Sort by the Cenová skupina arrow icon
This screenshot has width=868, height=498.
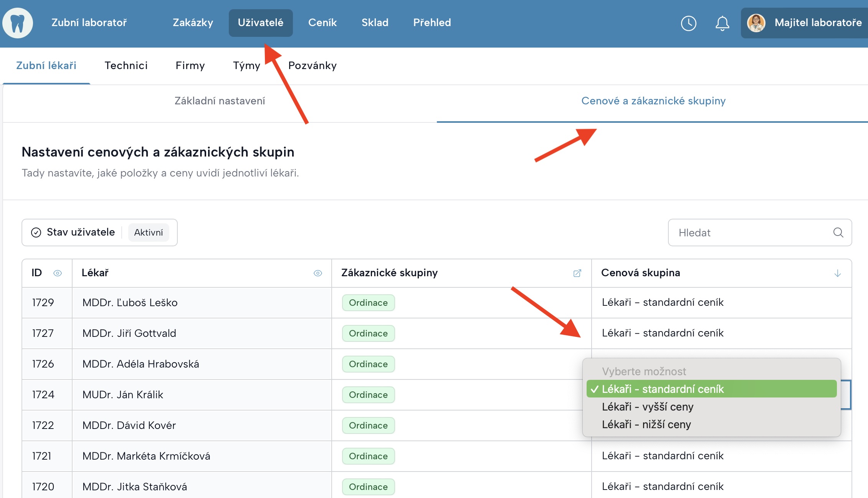pos(837,273)
